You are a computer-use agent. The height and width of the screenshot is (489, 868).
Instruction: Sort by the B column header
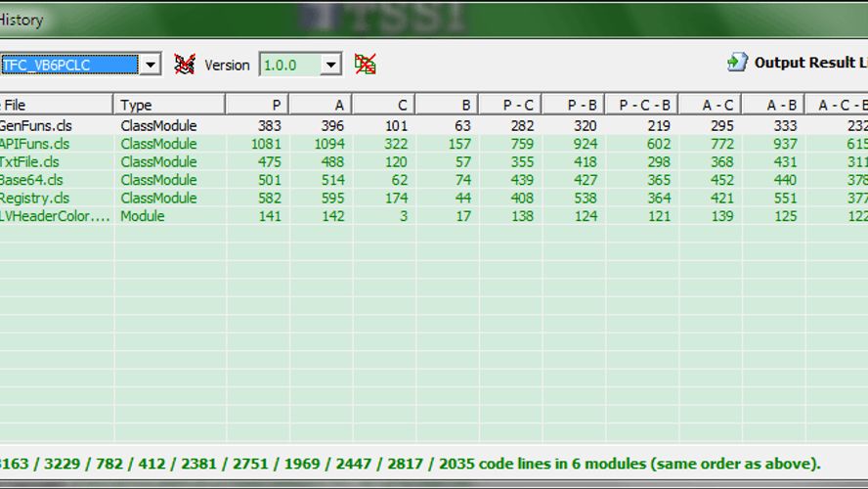coord(447,105)
